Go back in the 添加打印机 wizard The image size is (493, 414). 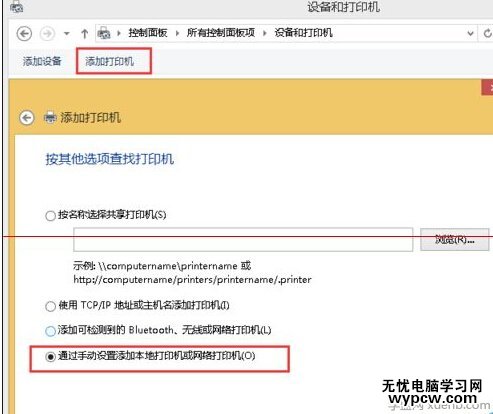[27, 118]
